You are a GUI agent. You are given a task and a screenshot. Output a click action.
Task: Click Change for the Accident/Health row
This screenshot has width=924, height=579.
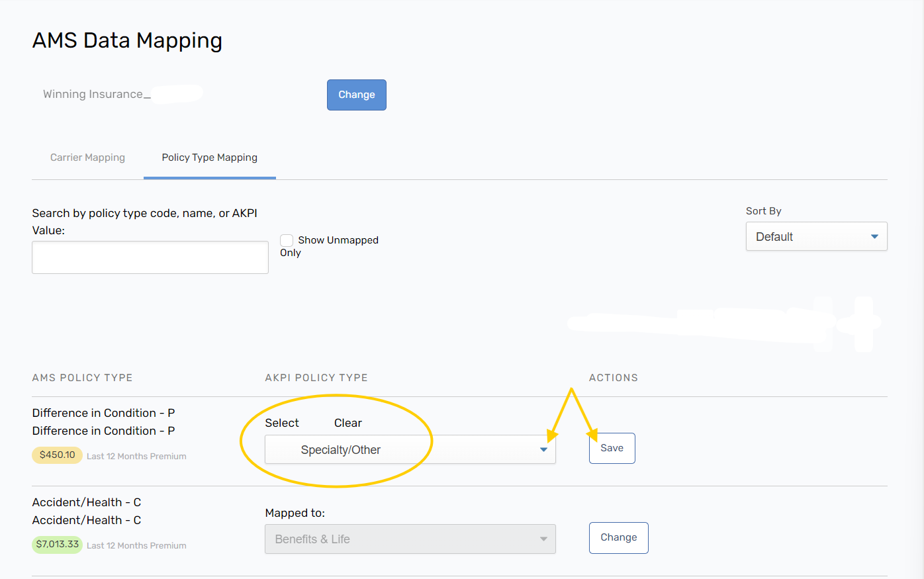(618, 538)
